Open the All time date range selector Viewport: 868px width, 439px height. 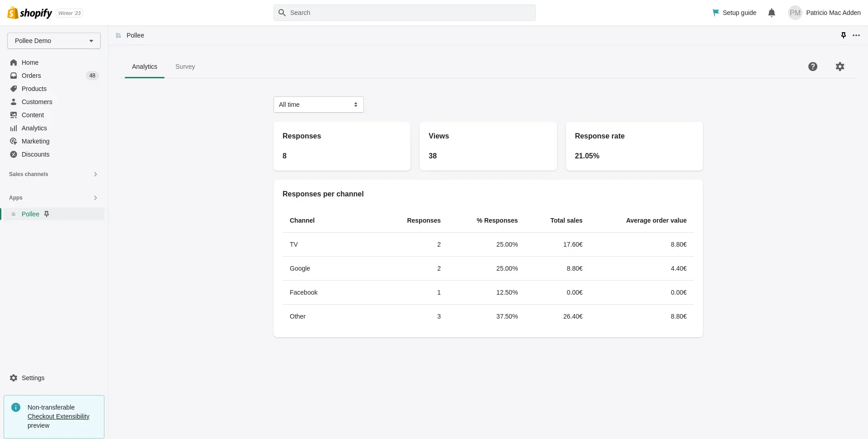(318, 105)
